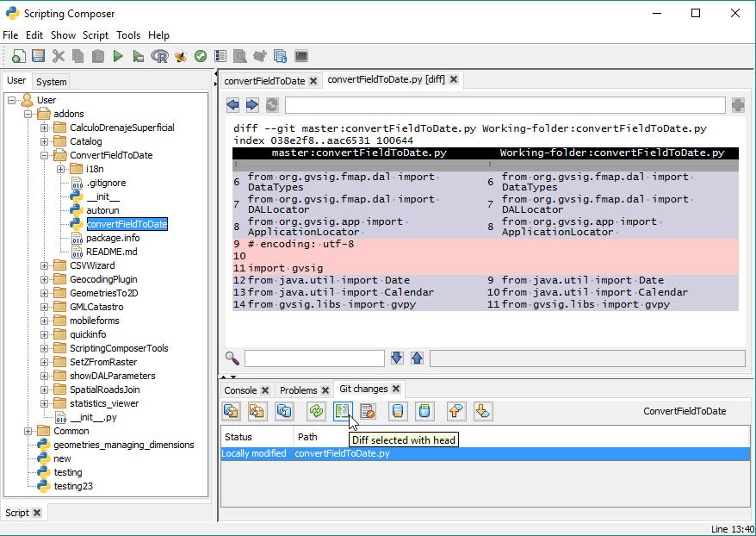Screen dimensions: 756x536
Task: Click the green Run script play icon
Action: pos(118,56)
